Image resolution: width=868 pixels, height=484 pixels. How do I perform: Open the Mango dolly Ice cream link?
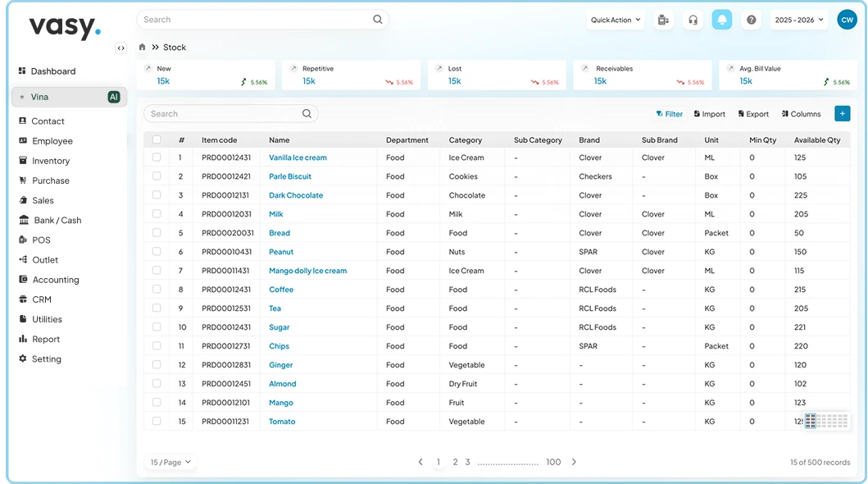click(308, 271)
